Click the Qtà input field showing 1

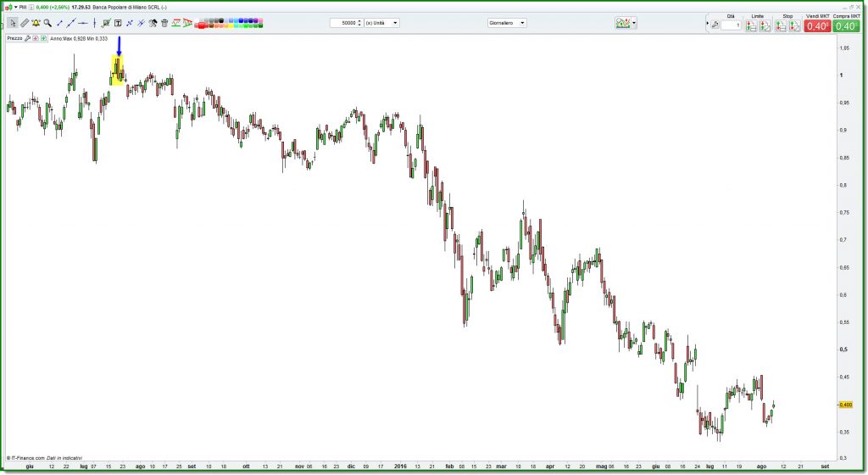732,25
